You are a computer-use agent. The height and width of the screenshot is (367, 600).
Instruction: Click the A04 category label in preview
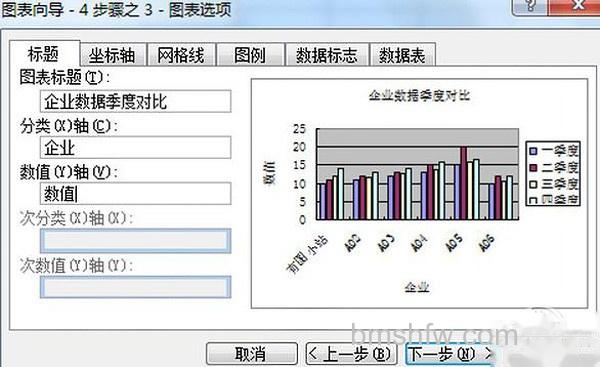pos(419,243)
